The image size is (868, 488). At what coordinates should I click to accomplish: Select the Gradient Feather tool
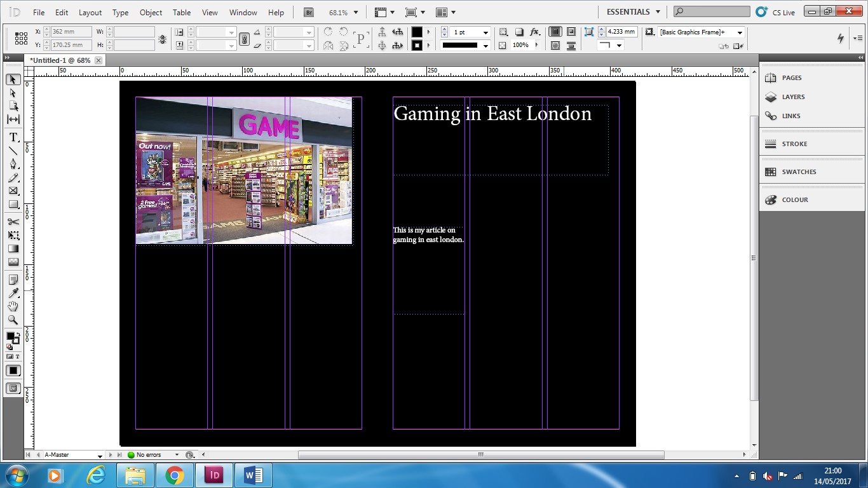point(13,262)
